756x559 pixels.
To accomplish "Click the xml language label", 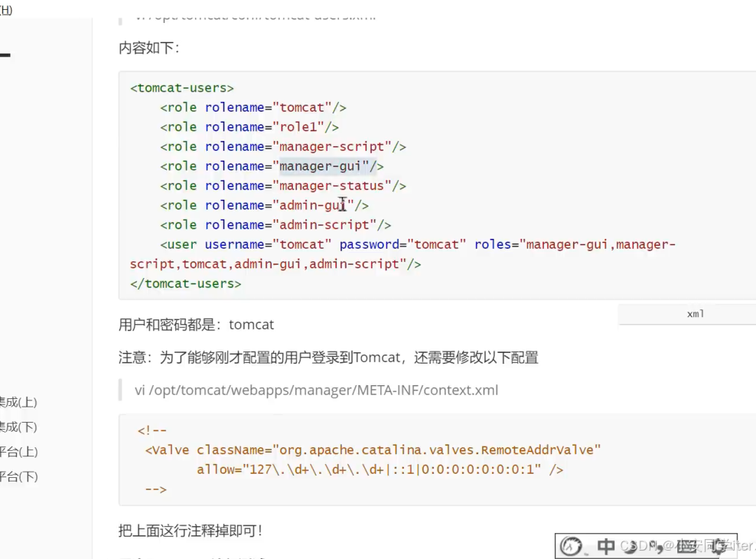I will 695,314.
